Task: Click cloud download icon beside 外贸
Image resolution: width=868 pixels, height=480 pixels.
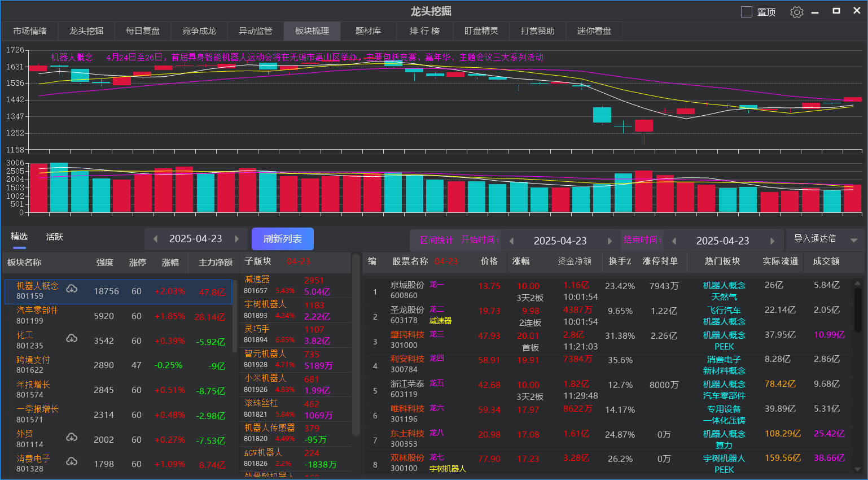Action: tap(72, 437)
